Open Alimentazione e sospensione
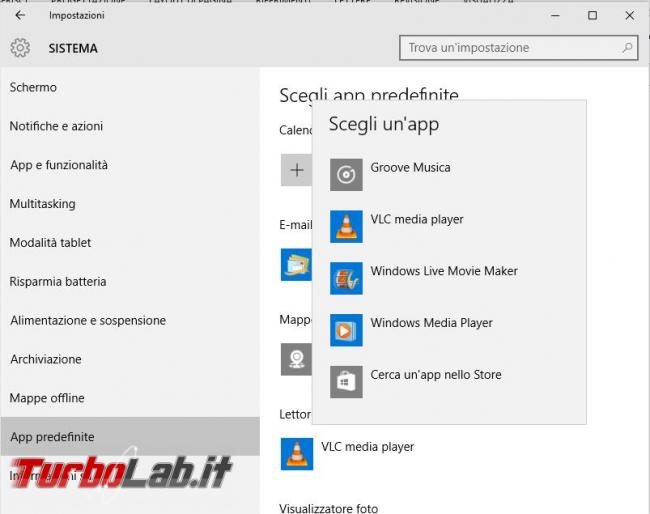 [130, 320]
